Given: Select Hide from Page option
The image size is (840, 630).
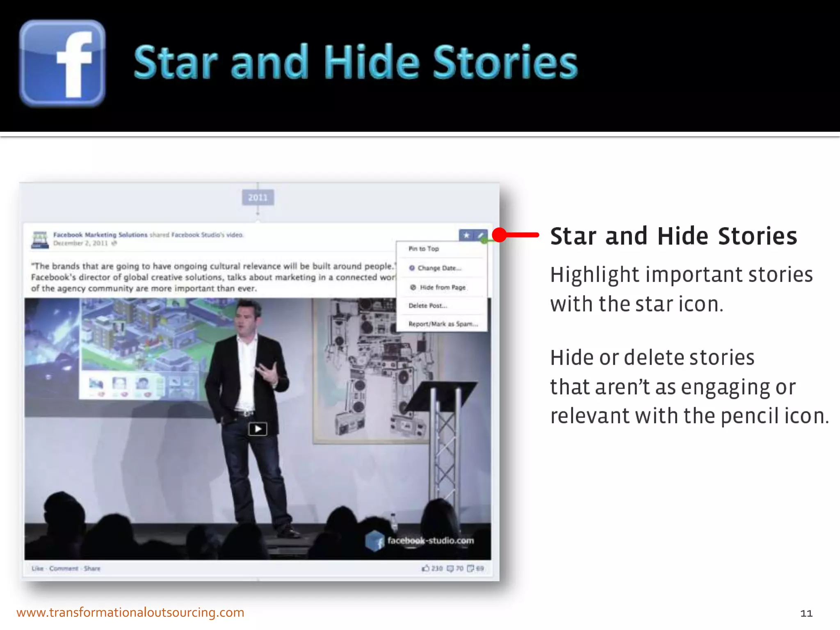Looking at the screenshot, I should click(442, 287).
